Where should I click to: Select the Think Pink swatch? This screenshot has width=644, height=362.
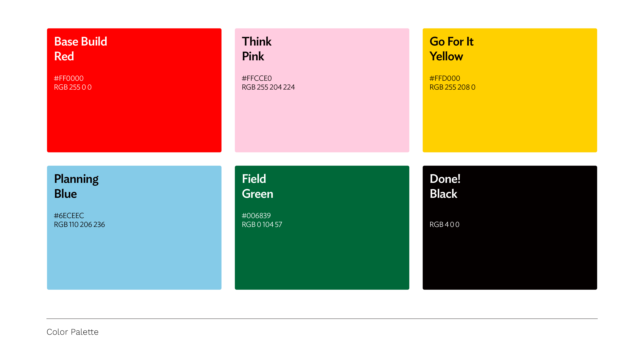[x=322, y=90]
